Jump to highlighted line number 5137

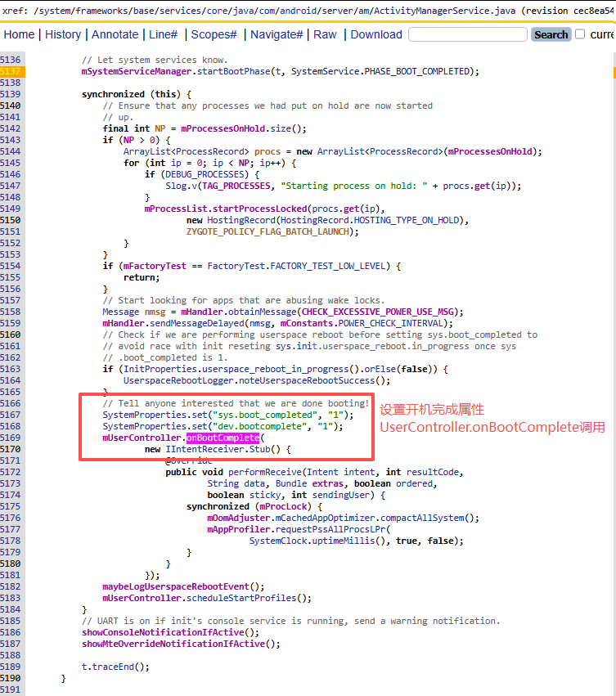[11, 71]
